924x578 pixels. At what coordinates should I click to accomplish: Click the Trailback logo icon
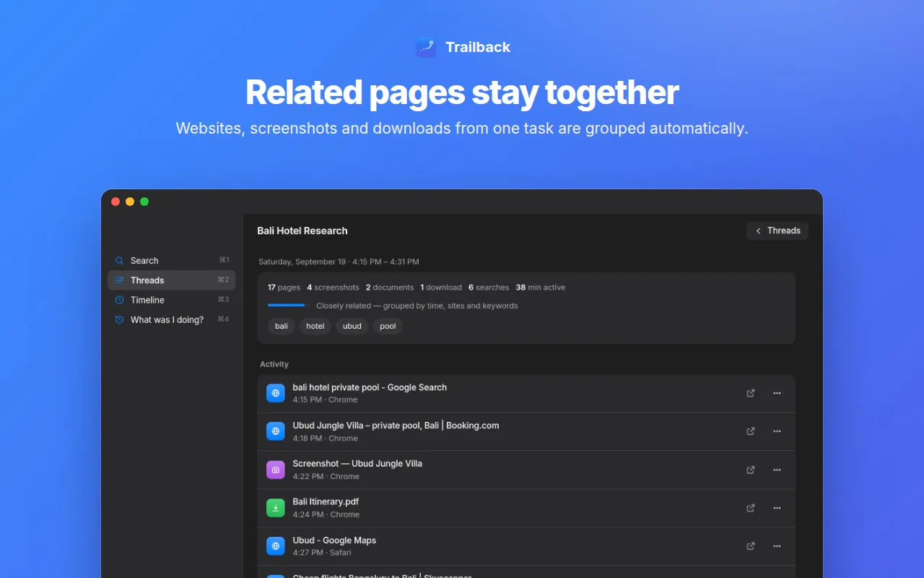426,48
